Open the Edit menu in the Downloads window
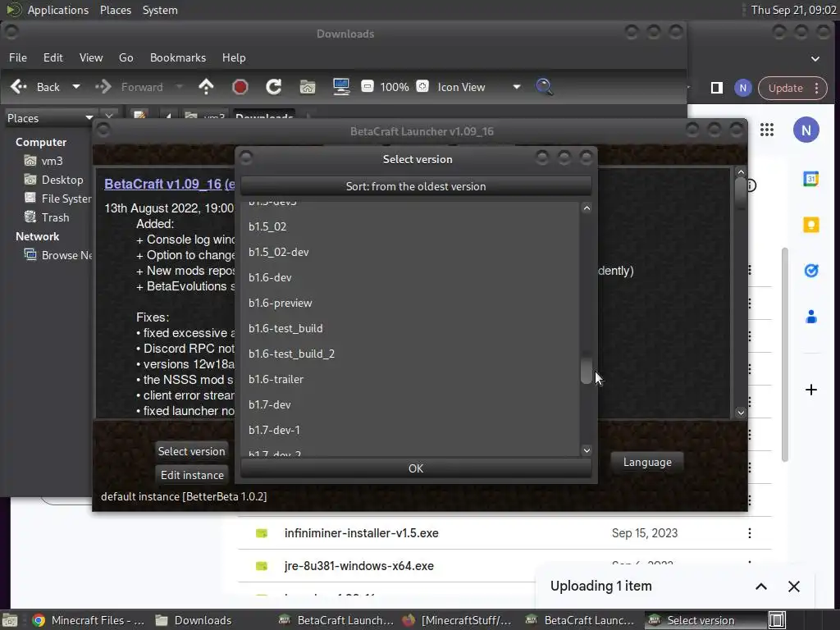This screenshot has height=630, width=840. click(53, 57)
